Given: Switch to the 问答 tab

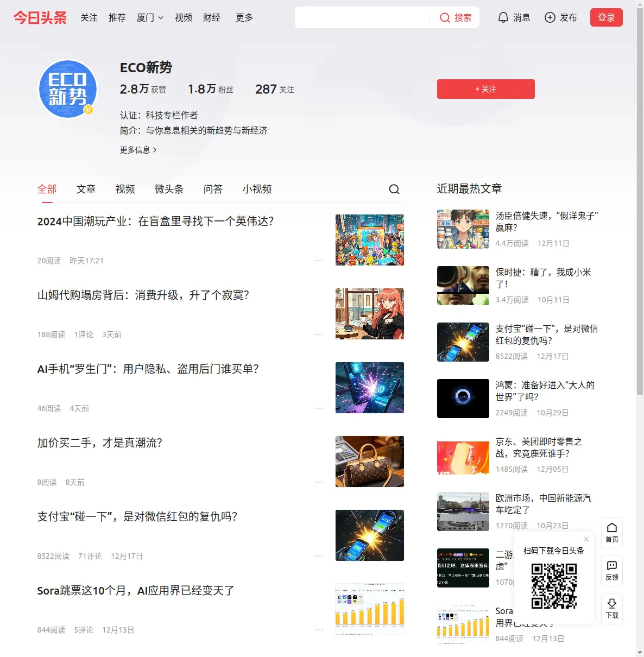Looking at the screenshot, I should coord(213,189).
